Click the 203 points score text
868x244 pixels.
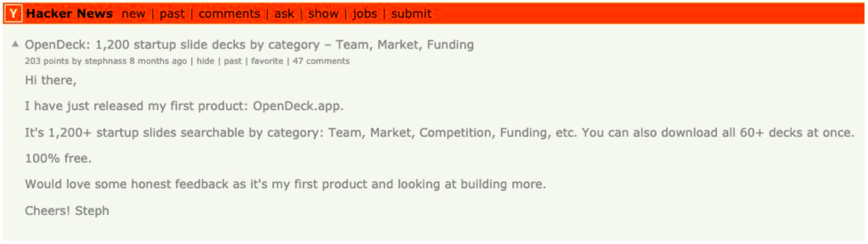(x=47, y=61)
